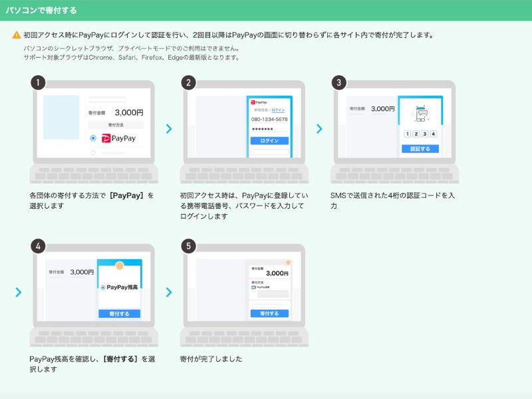Click the code digit box showing 2
Screen dimensions: 532x399
point(416,134)
